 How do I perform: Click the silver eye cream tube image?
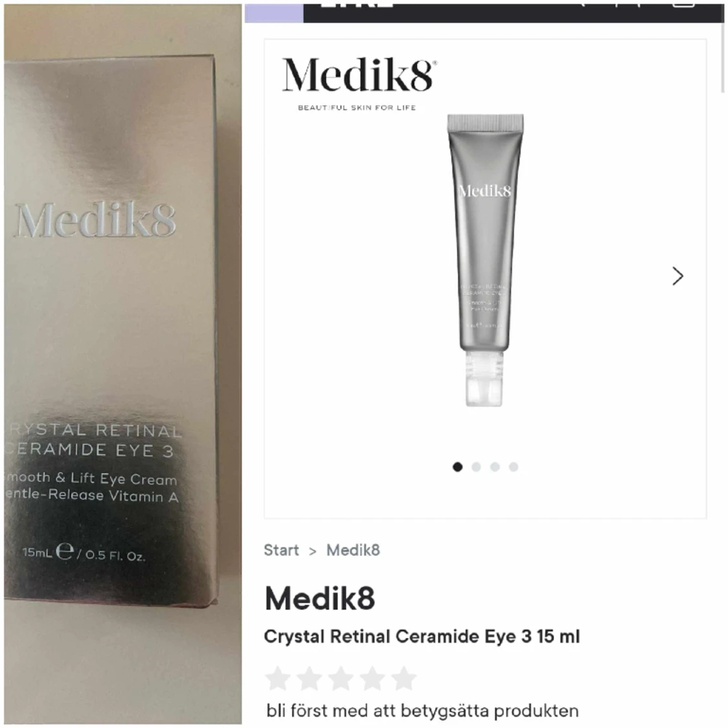[x=485, y=260]
